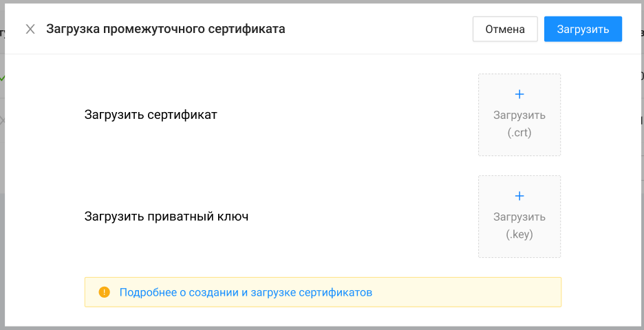Click the (.key) extension label

[519, 234]
